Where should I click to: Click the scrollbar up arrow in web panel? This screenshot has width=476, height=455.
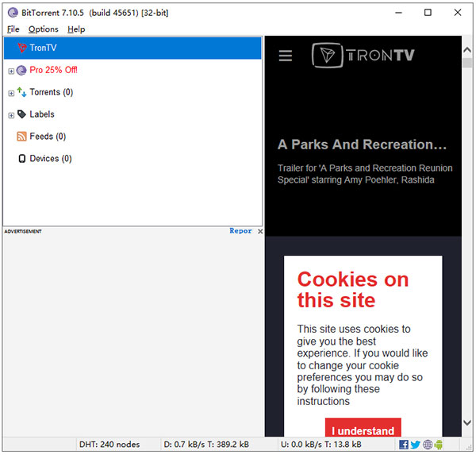coord(467,50)
